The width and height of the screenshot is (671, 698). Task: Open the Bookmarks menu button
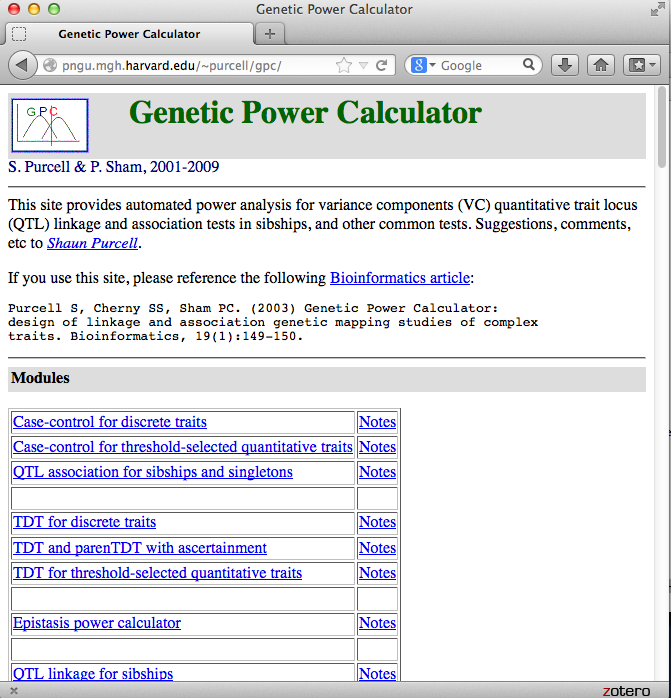(641, 65)
